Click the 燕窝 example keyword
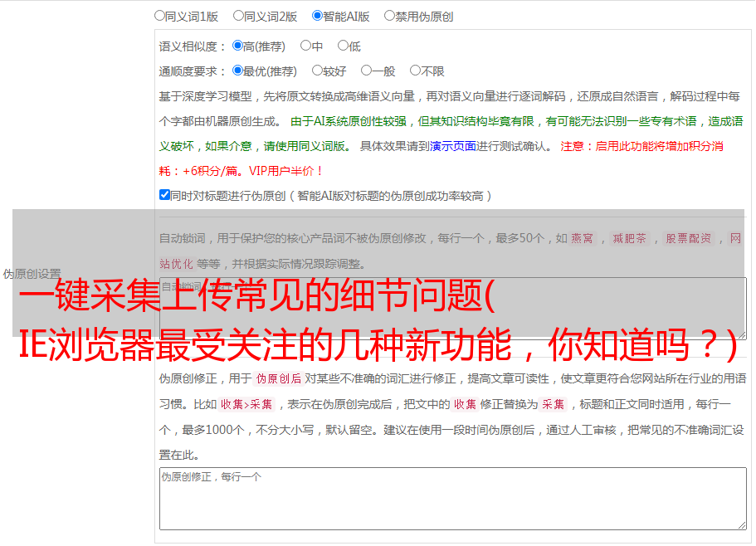The image size is (756, 546). click(582, 238)
